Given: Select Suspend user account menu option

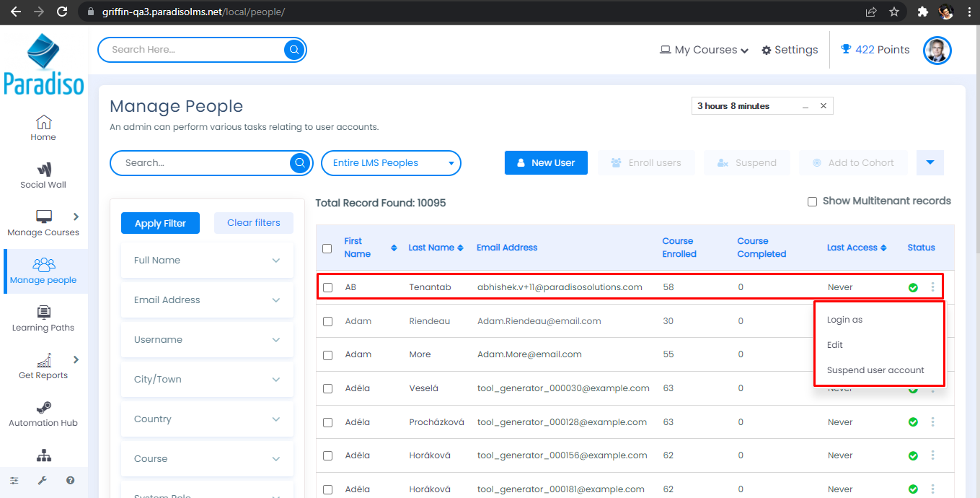Looking at the screenshot, I should (x=875, y=370).
